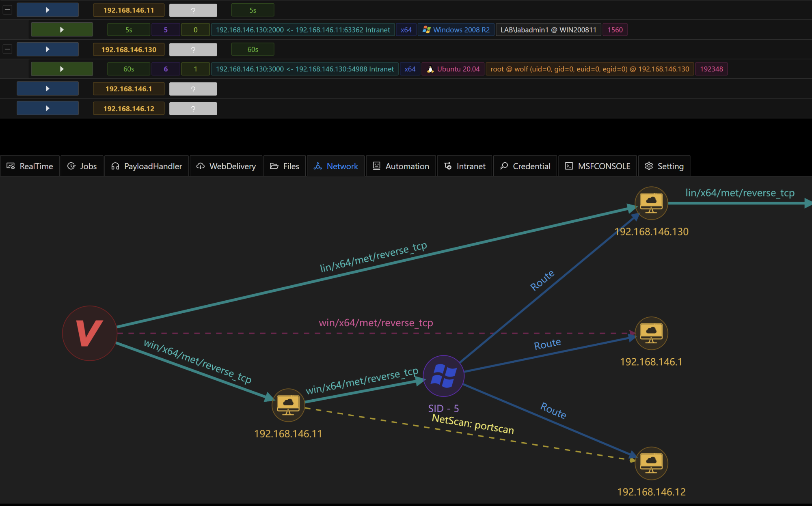
Task: Click unknown tag next to 192.168.146.130
Action: pyautogui.click(x=193, y=50)
